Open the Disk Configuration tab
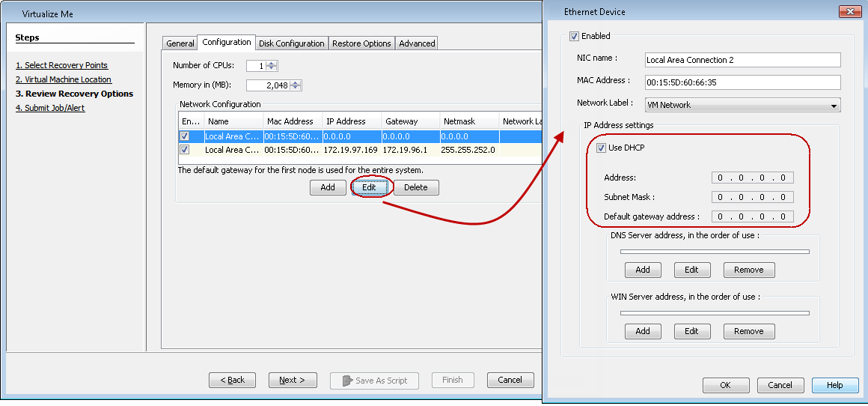Viewport: 868px width, 406px height. (x=292, y=43)
